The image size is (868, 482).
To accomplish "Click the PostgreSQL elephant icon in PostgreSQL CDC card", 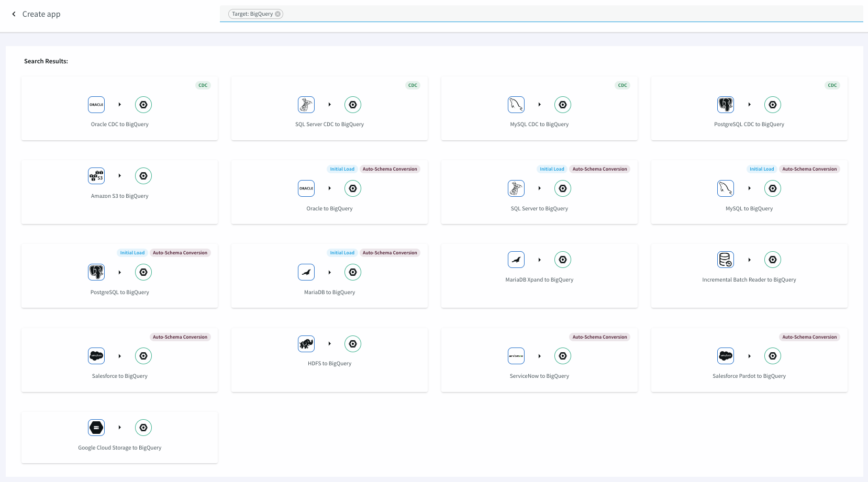I will tap(726, 105).
